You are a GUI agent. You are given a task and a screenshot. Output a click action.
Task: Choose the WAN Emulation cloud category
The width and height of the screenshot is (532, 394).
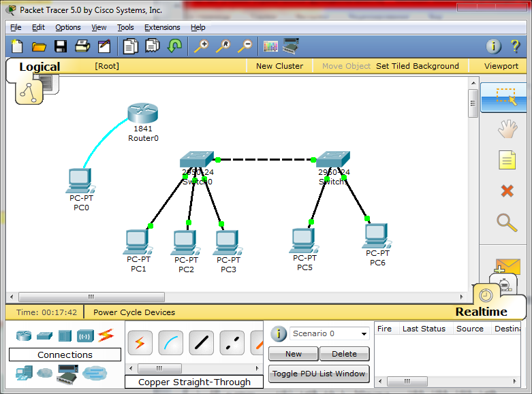pos(44,374)
